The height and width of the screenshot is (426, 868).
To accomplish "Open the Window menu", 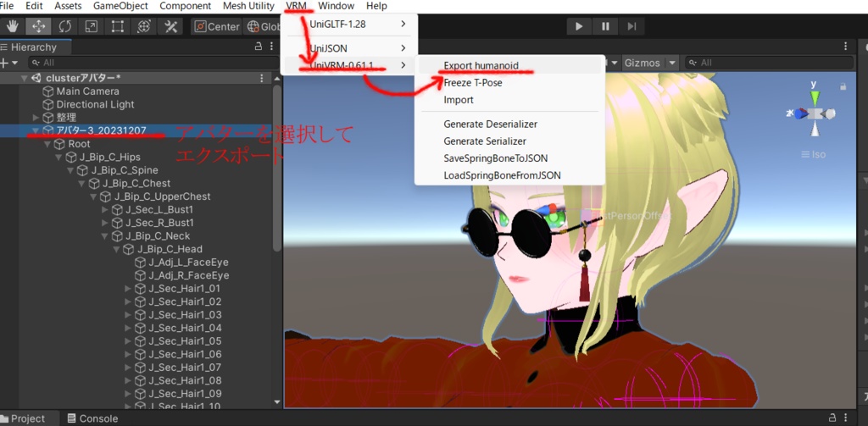I will [x=336, y=6].
